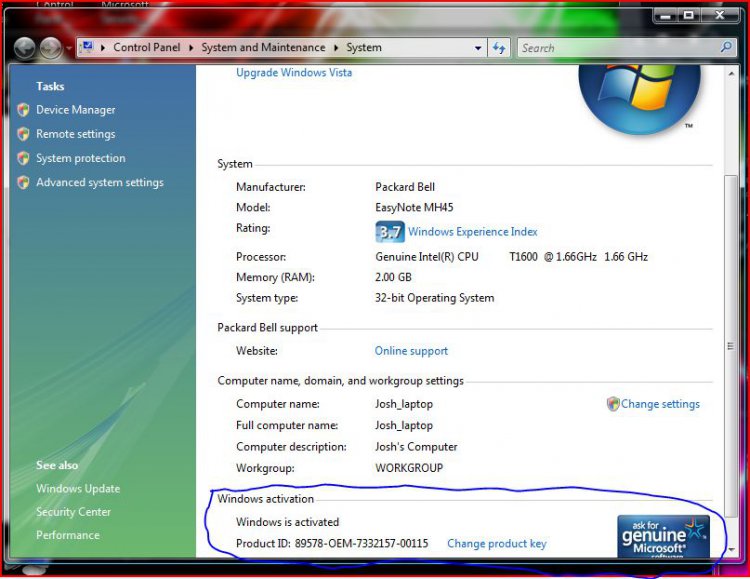Click the Ask for Genuine Microsoft logo
The height and width of the screenshot is (579, 750).
pos(663,535)
